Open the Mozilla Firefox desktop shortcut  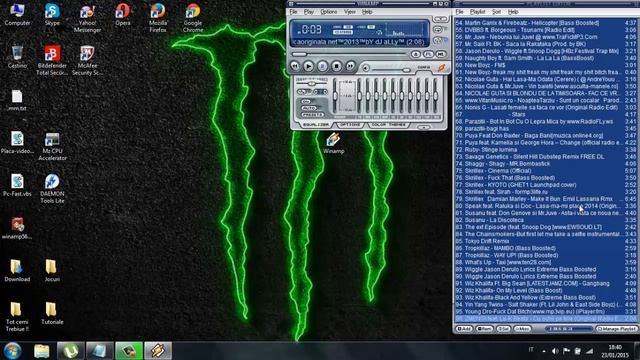158,18
